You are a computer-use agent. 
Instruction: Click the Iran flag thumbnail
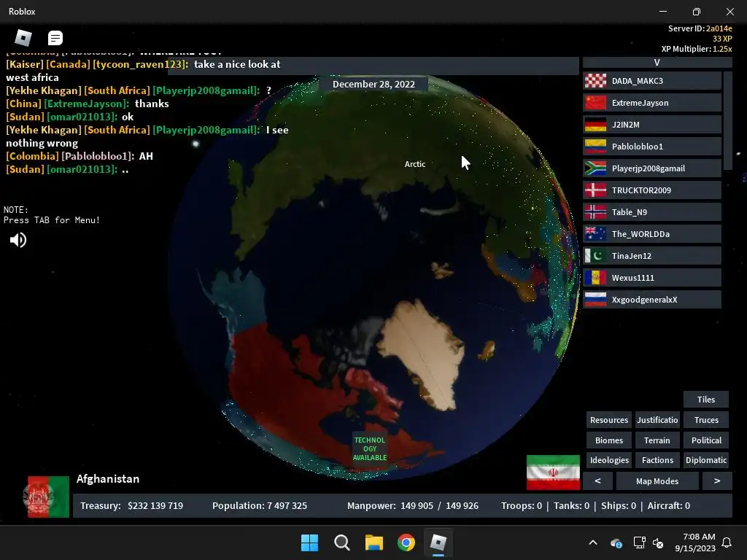coord(553,472)
